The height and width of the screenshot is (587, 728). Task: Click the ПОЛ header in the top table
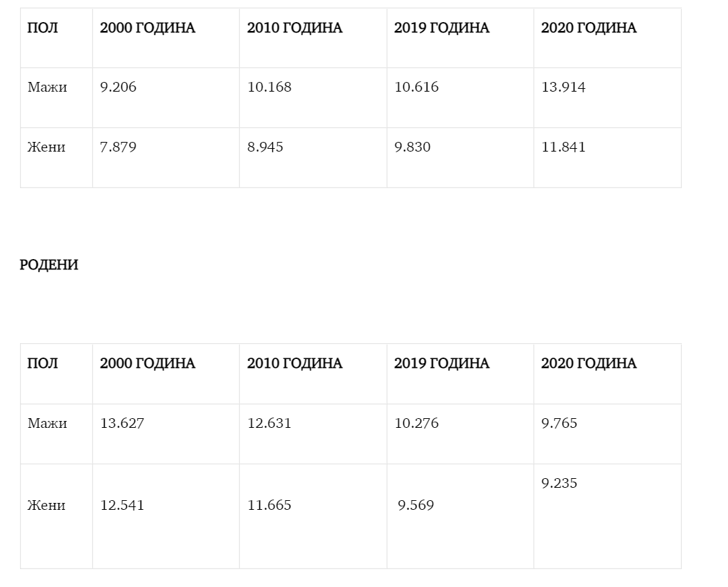[x=43, y=28]
